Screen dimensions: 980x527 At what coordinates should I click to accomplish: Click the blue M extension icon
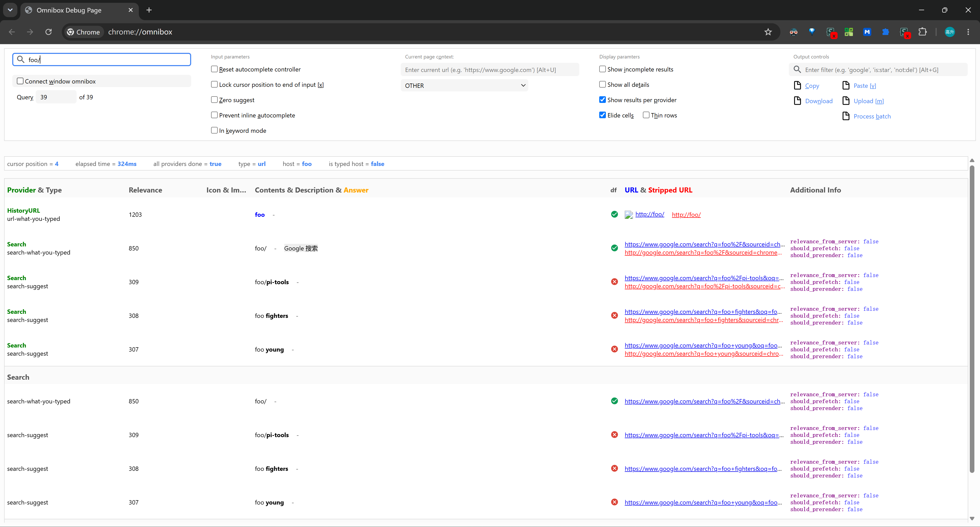(x=867, y=32)
